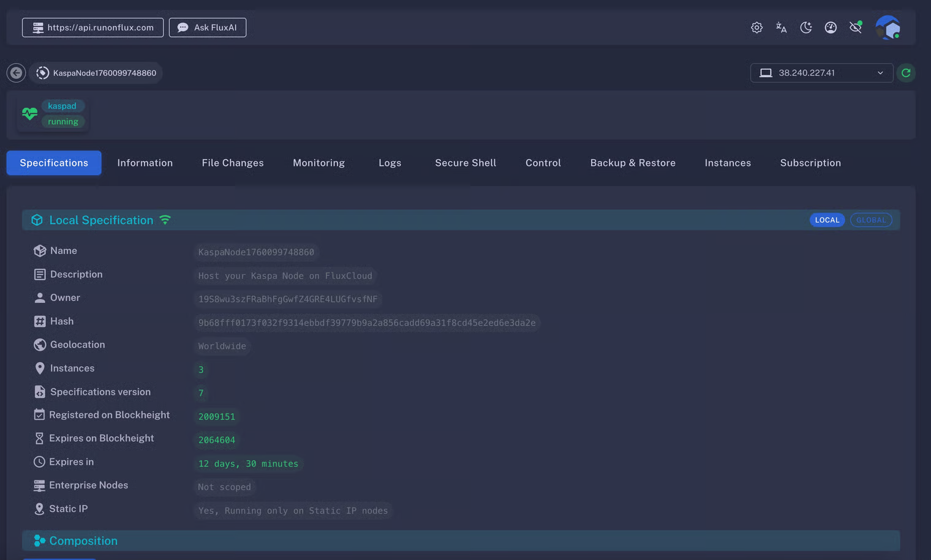Open the settings gear icon

click(x=756, y=28)
